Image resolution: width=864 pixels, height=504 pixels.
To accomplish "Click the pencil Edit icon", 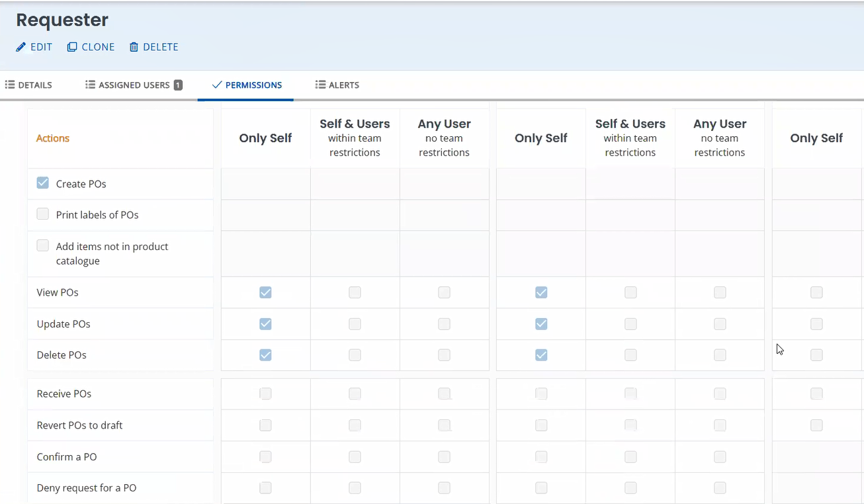I will 20,47.
